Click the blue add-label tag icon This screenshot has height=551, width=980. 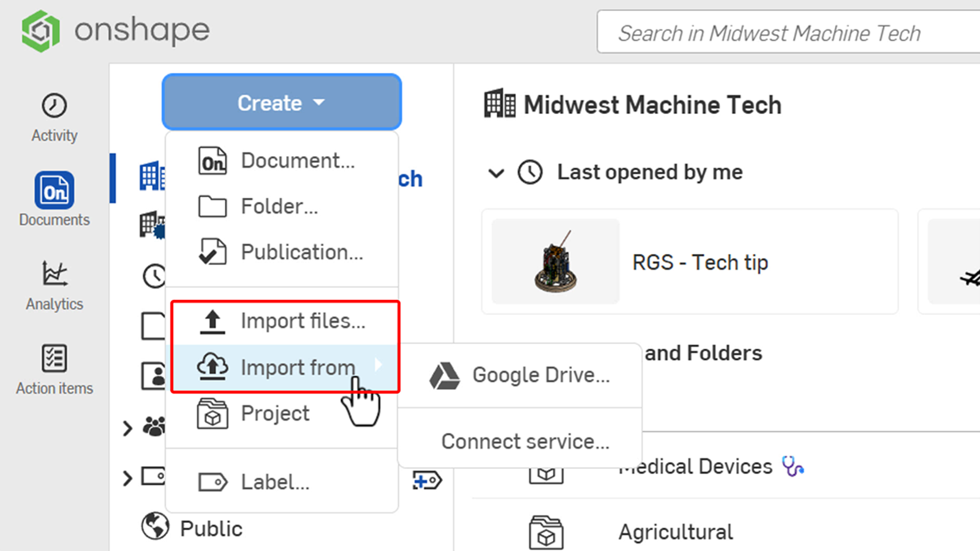click(x=428, y=480)
